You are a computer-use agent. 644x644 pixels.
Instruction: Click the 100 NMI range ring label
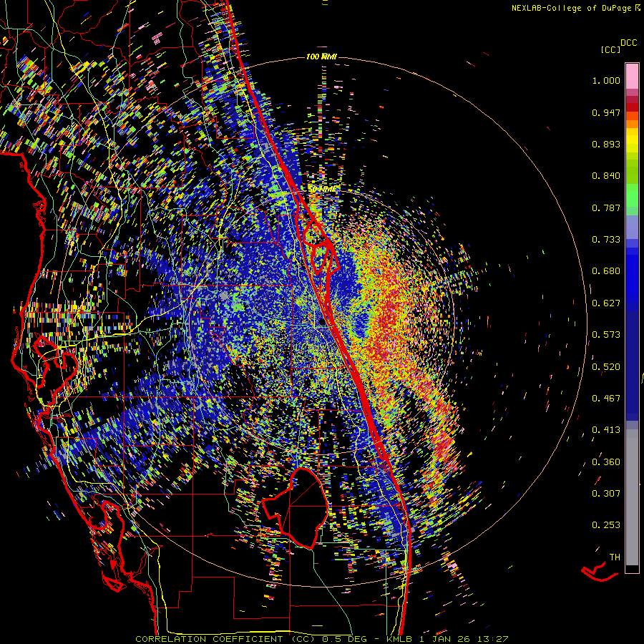(321, 57)
